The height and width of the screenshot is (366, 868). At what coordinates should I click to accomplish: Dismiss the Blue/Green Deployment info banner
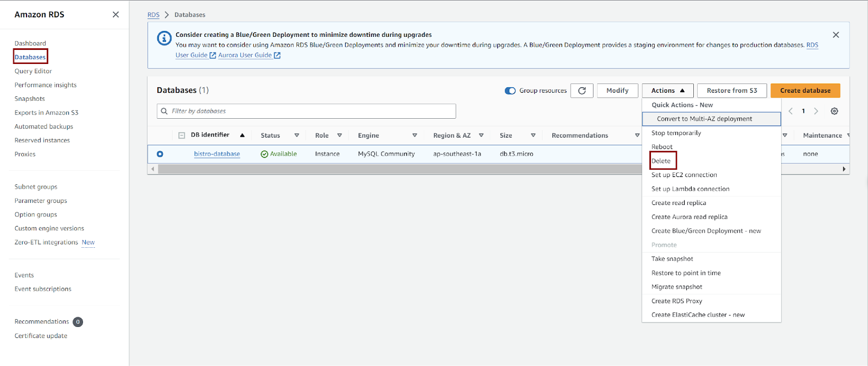pyautogui.click(x=836, y=35)
